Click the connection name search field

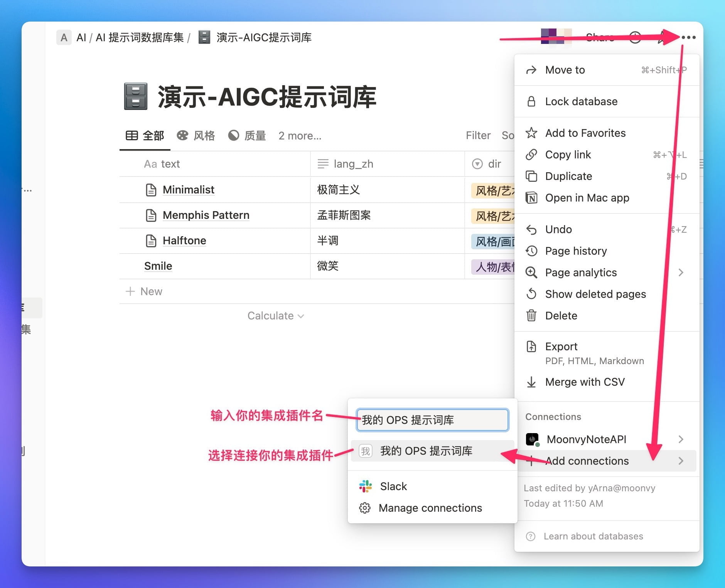pyautogui.click(x=432, y=420)
